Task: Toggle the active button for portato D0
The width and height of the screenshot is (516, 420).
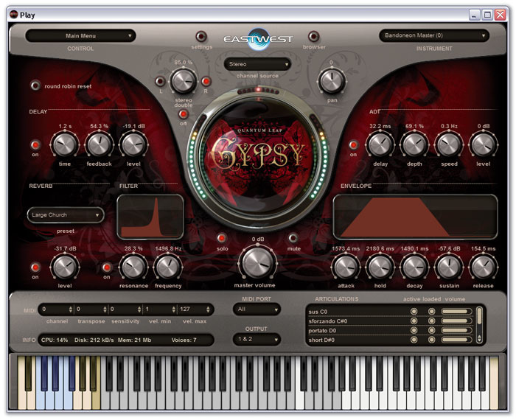Action: click(x=414, y=330)
